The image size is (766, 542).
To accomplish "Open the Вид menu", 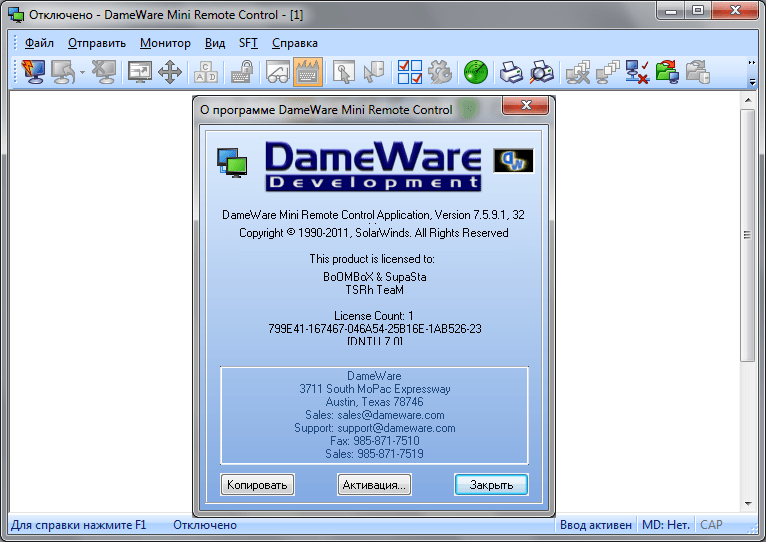I will pos(215,43).
